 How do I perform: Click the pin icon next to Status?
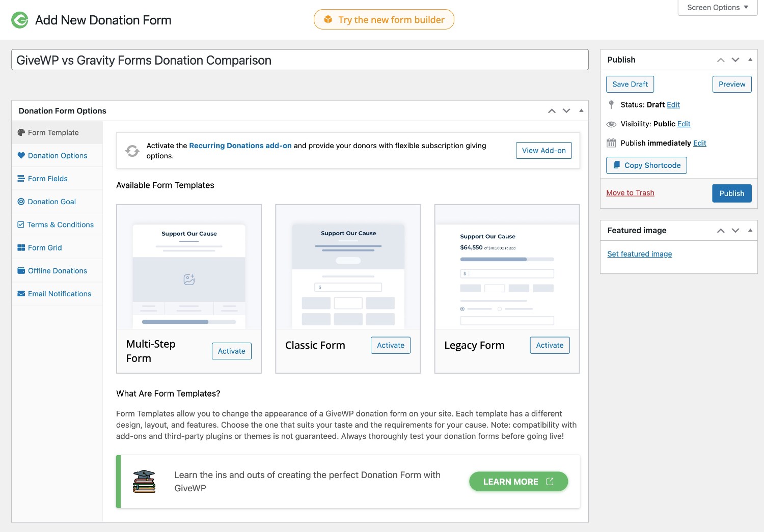click(611, 105)
